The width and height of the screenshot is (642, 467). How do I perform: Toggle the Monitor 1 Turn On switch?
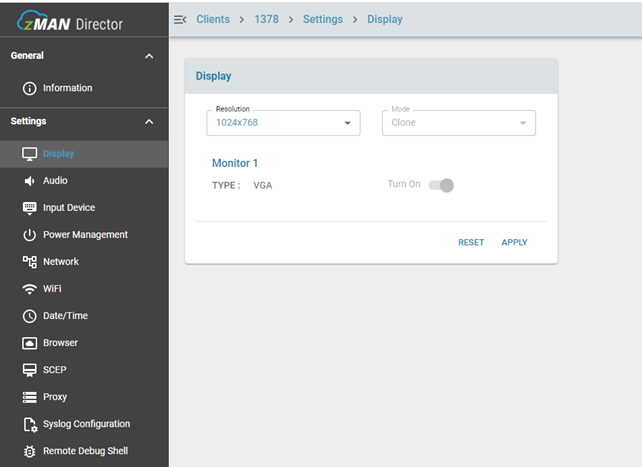point(441,185)
